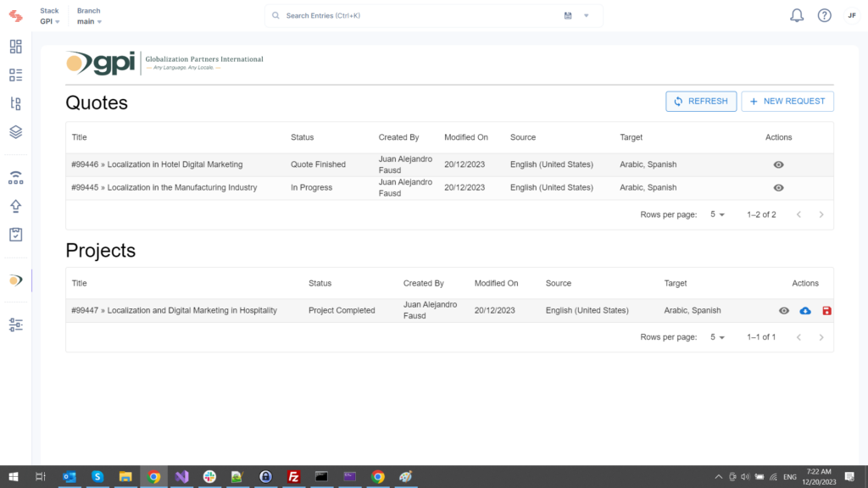This screenshot has height=488, width=868.
Task: Select quote '#99445 » Localization in the Manufacturing Industry'
Action: tap(164, 187)
